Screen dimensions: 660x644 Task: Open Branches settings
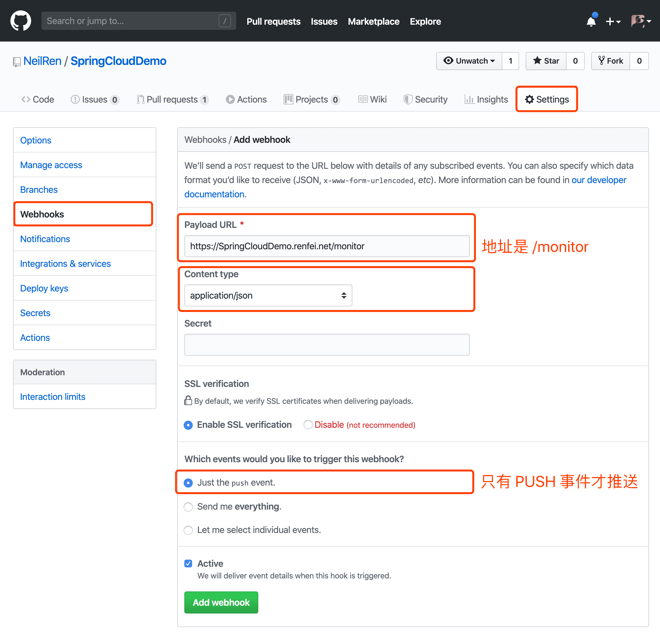pos(85,190)
